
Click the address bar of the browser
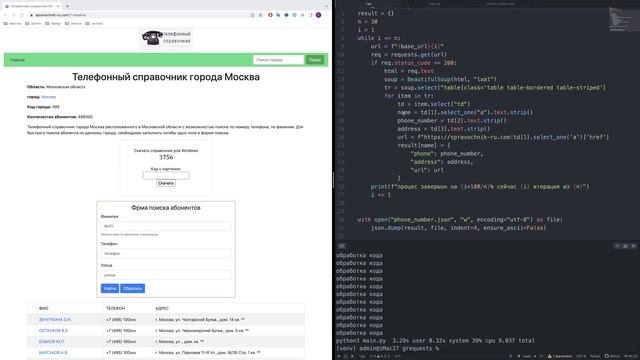pos(139,15)
